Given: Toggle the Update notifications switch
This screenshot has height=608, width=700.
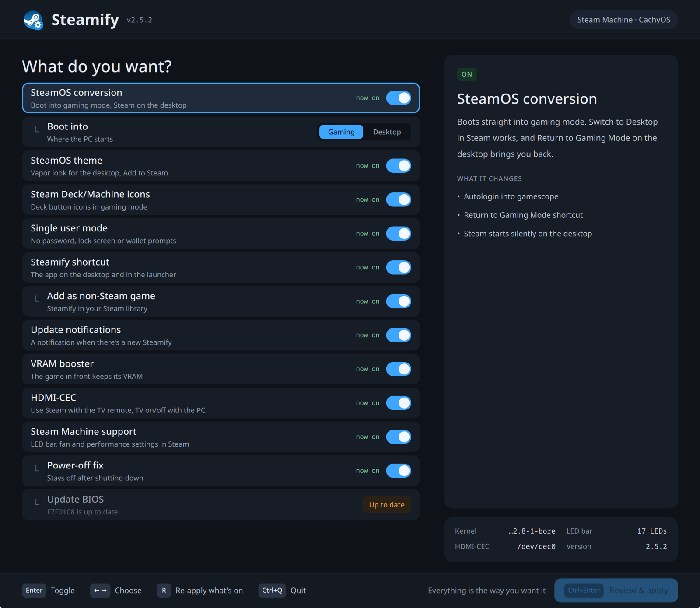Looking at the screenshot, I should pyautogui.click(x=399, y=335).
